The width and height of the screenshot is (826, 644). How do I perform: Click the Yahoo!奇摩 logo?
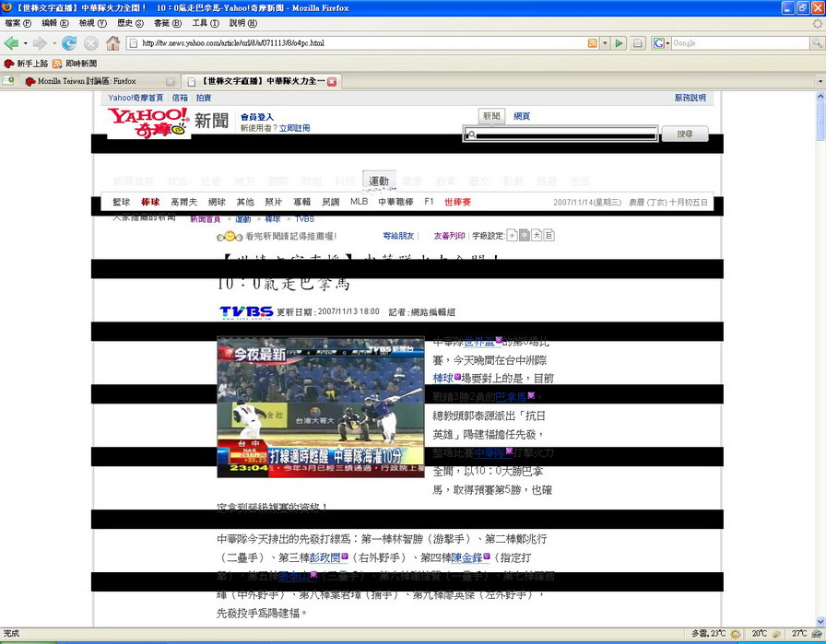pos(148,123)
